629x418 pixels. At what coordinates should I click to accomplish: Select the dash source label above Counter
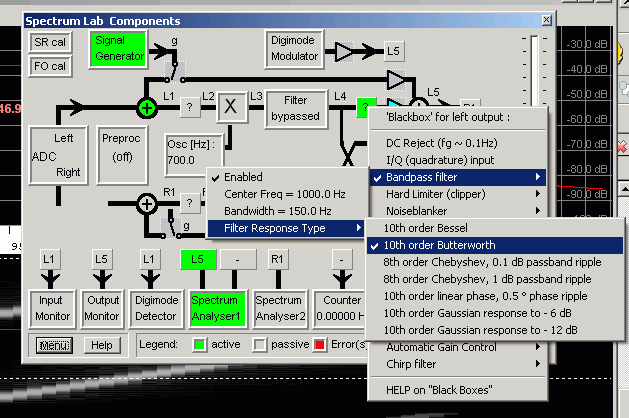pyautogui.click(x=342, y=259)
